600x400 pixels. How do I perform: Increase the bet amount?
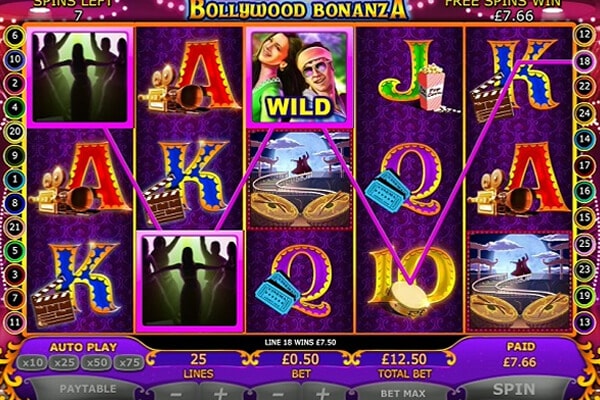pos(323,393)
